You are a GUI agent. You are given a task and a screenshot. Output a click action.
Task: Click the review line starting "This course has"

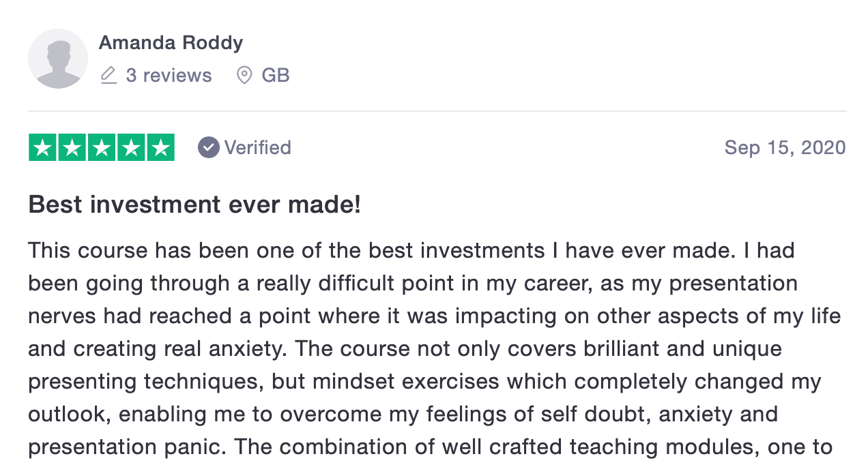(411, 250)
